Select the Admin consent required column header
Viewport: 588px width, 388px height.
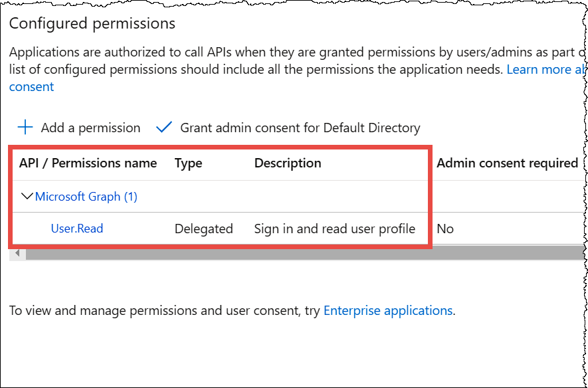[x=506, y=163]
